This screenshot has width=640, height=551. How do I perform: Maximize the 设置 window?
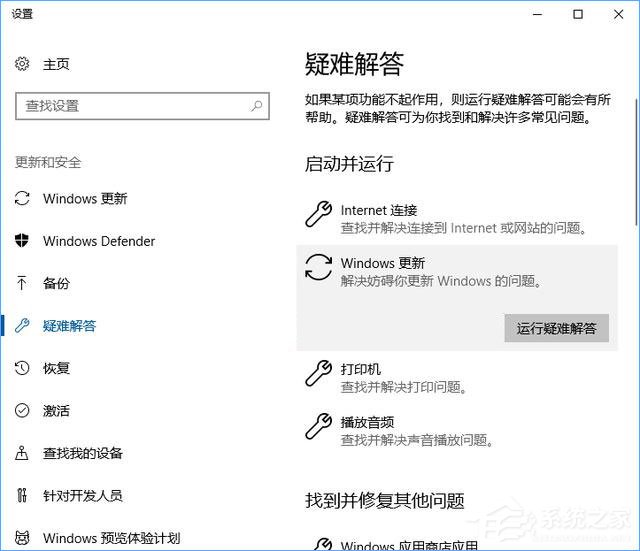tap(578, 14)
